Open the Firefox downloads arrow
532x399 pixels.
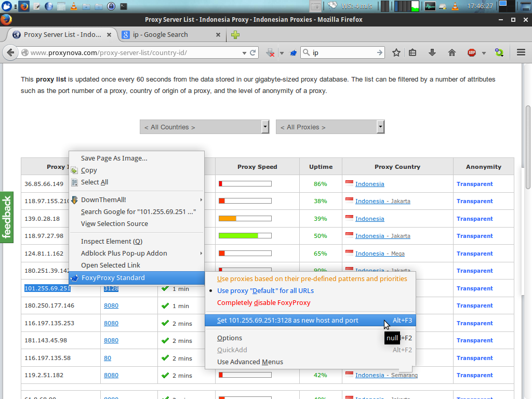(x=432, y=52)
